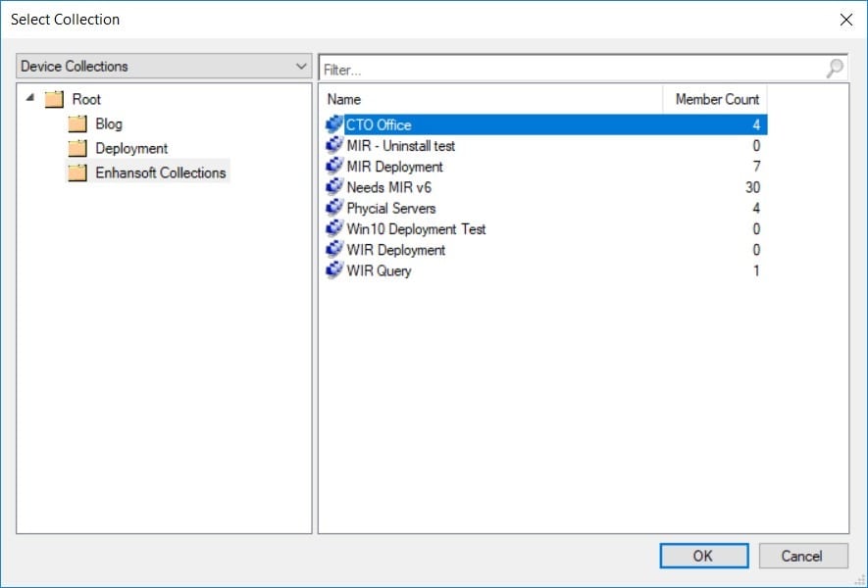Select the MIR - Uninstall test row
868x588 pixels.
[x=546, y=145]
